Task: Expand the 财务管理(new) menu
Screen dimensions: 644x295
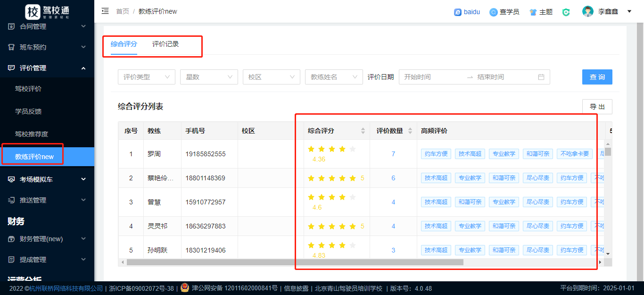Action: click(x=83, y=239)
